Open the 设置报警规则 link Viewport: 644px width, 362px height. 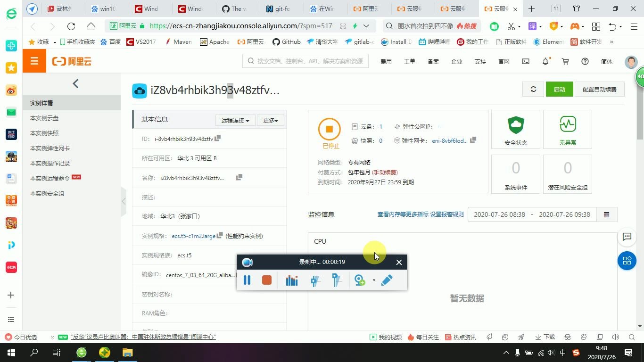446,214
